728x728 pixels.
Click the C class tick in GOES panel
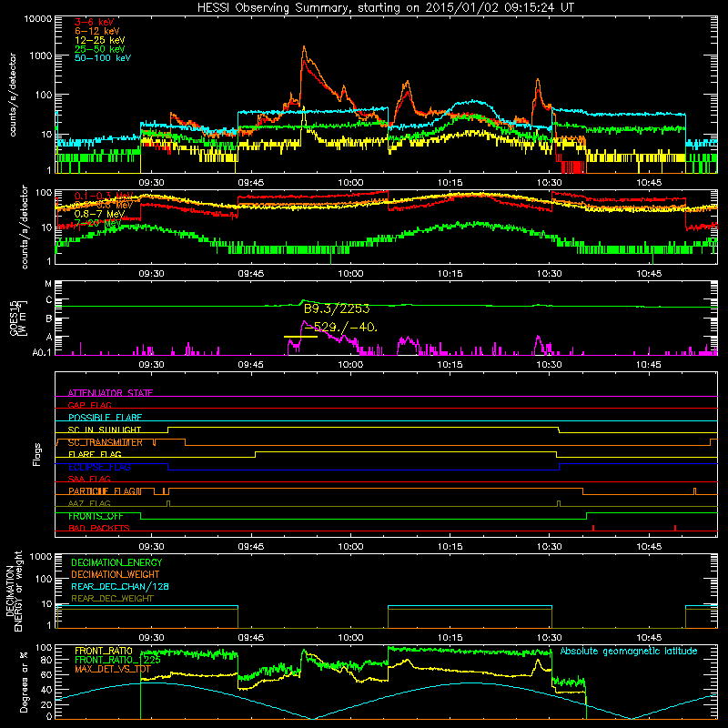click(x=49, y=300)
